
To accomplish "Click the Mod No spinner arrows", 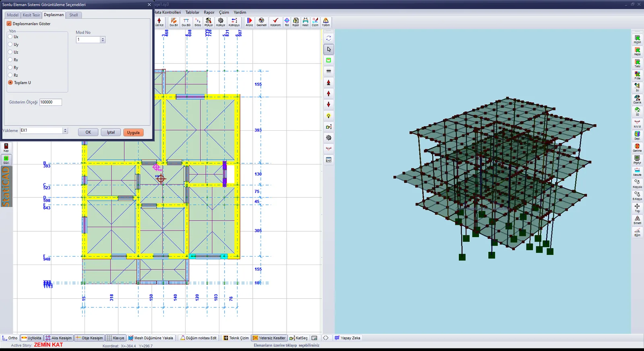I will [x=103, y=40].
